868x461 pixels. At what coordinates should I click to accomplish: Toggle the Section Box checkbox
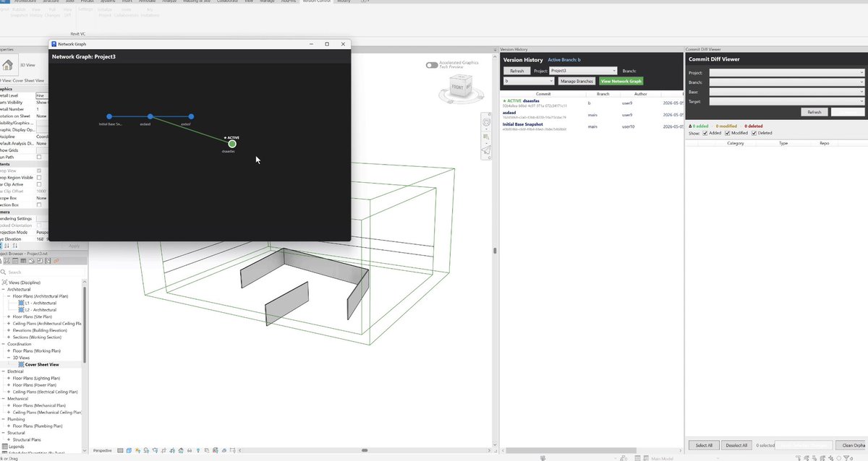click(x=39, y=204)
